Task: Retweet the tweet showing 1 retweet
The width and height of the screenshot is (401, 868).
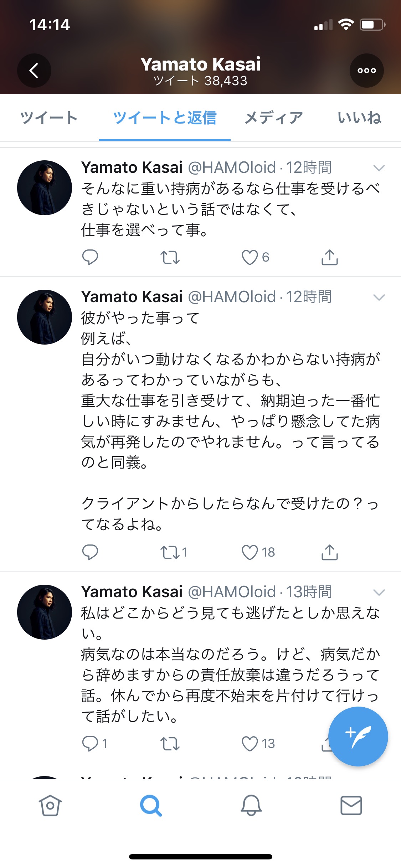Action: pyautogui.click(x=170, y=552)
